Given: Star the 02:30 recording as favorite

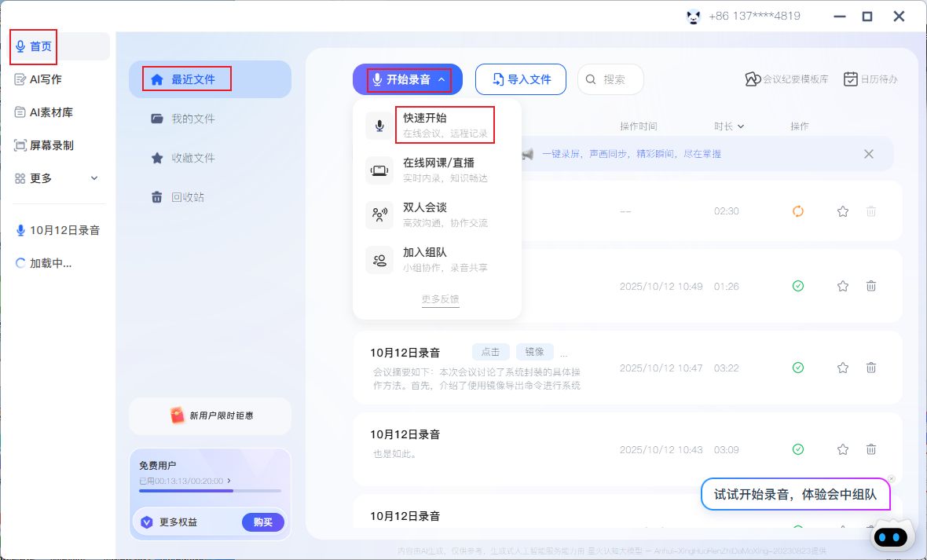Looking at the screenshot, I should coord(843,211).
